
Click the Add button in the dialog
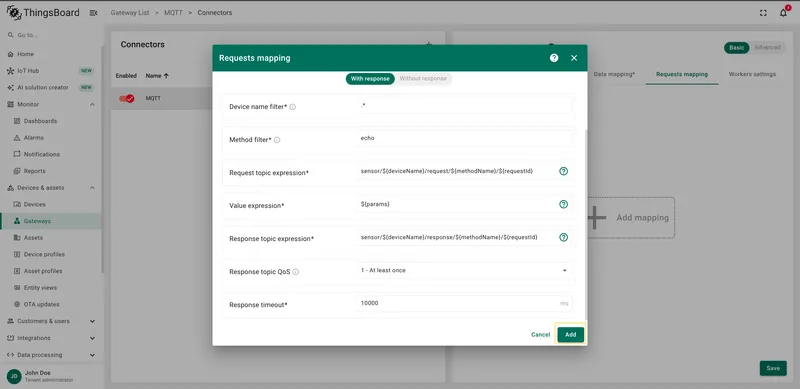click(x=570, y=335)
